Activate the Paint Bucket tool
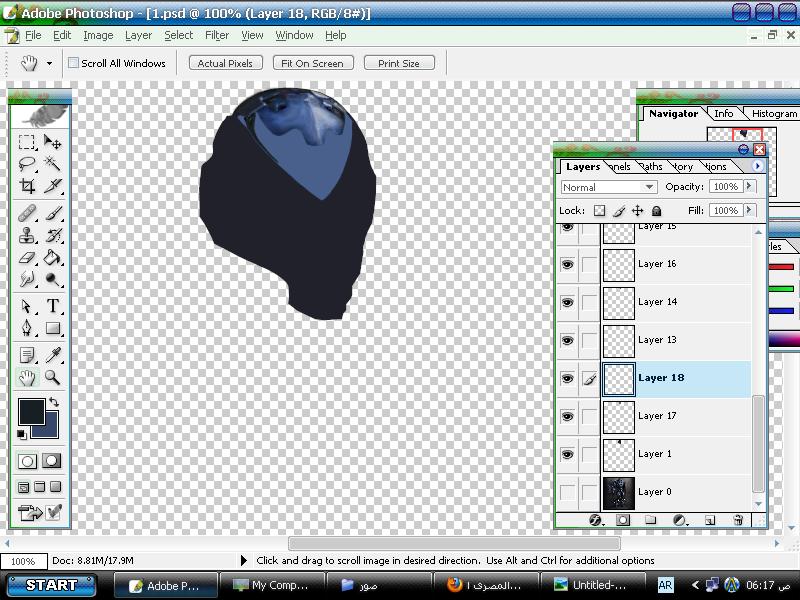Image resolution: width=800 pixels, height=600 pixels. pyautogui.click(x=53, y=259)
